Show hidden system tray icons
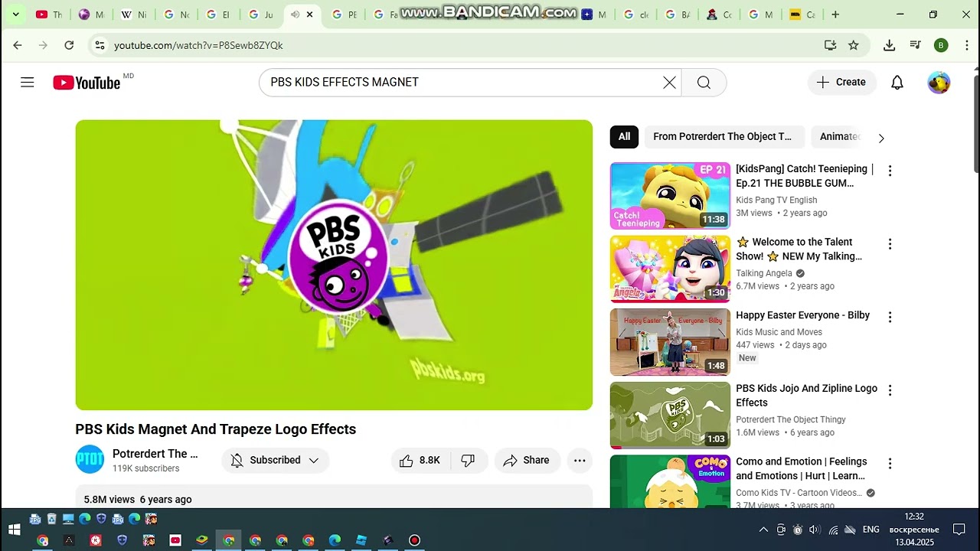 click(763, 530)
